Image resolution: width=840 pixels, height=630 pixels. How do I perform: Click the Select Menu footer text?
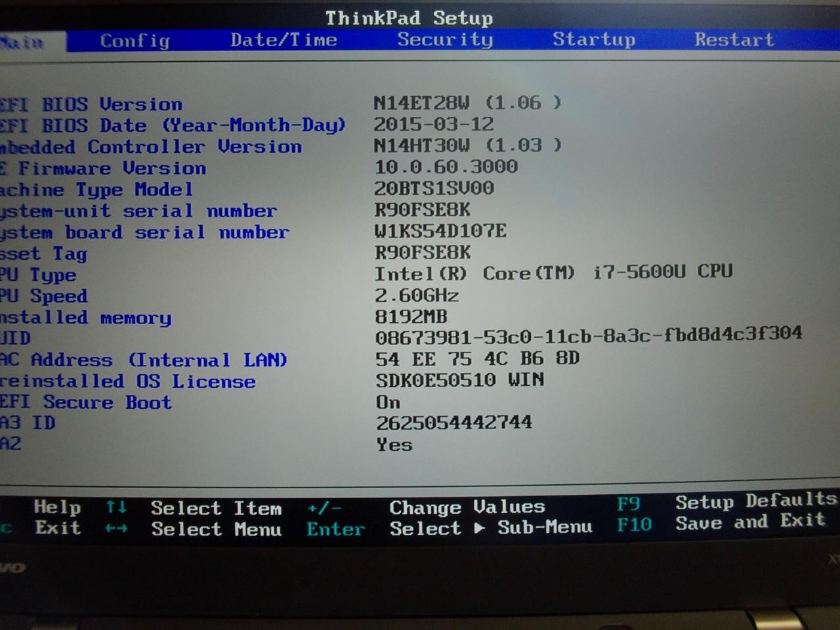click(x=216, y=529)
